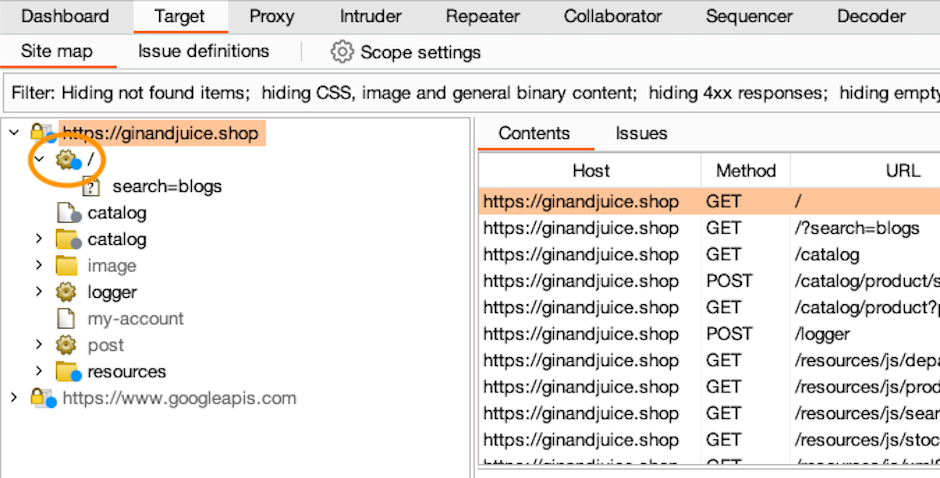
Task: Switch to the Proxy tab
Action: (x=272, y=16)
